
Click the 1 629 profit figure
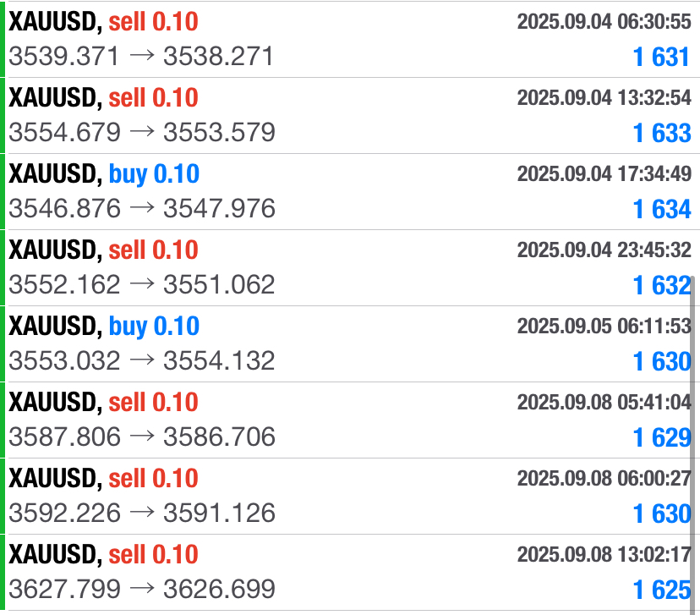(661, 437)
